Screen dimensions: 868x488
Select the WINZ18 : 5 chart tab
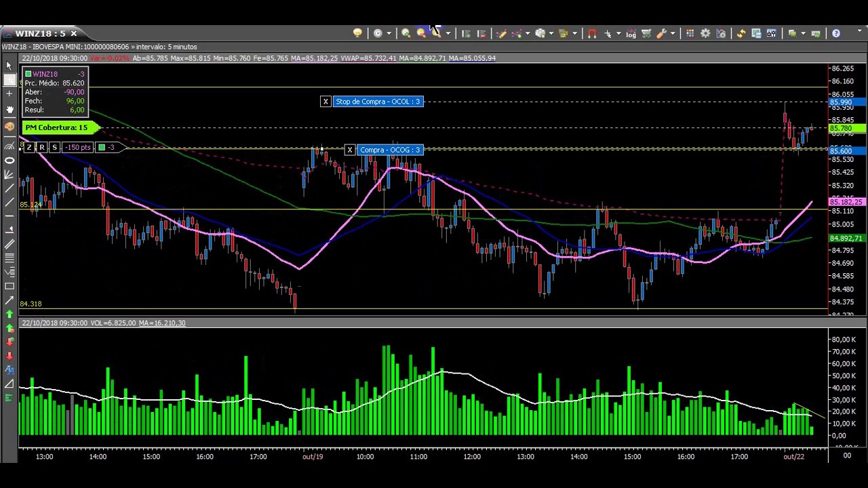click(x=41, y=33)
